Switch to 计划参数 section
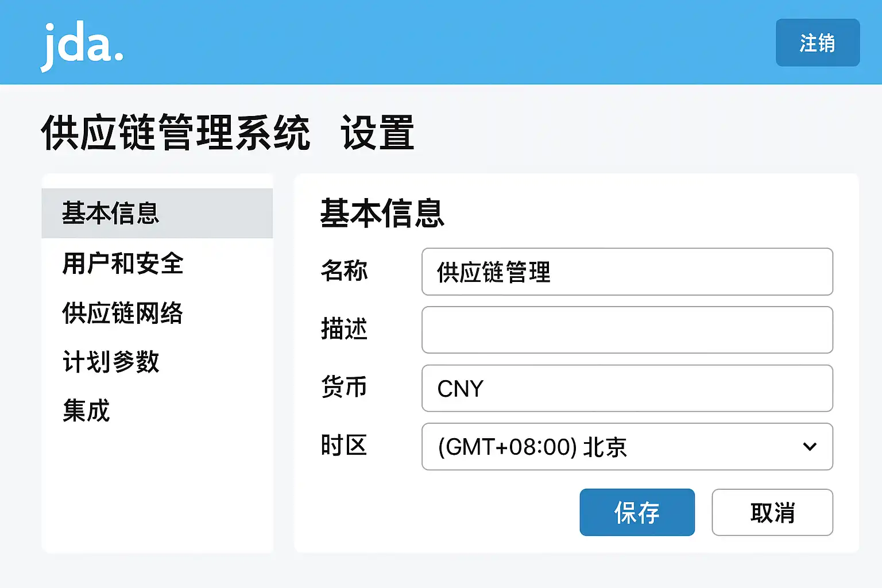The height and width of the screenshot is (588, 882). point(111,362)
